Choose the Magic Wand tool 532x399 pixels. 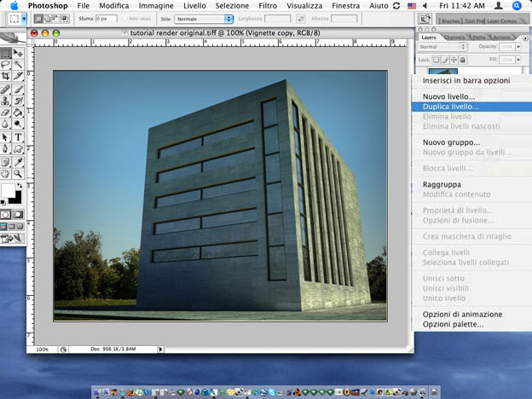pos(19,65)
